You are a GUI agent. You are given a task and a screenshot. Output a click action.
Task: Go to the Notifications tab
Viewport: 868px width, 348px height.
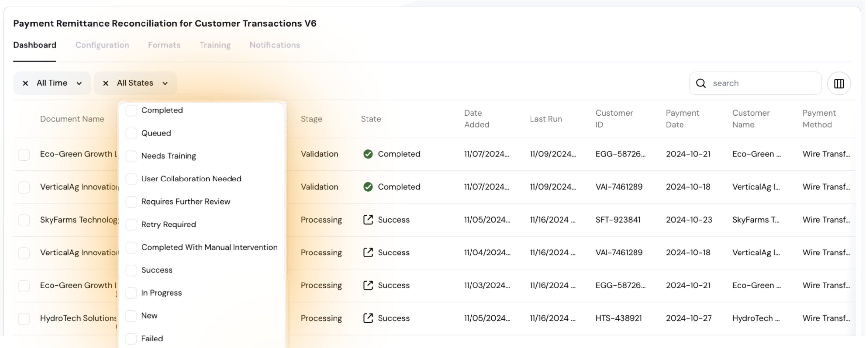click(x=275, y=45)
